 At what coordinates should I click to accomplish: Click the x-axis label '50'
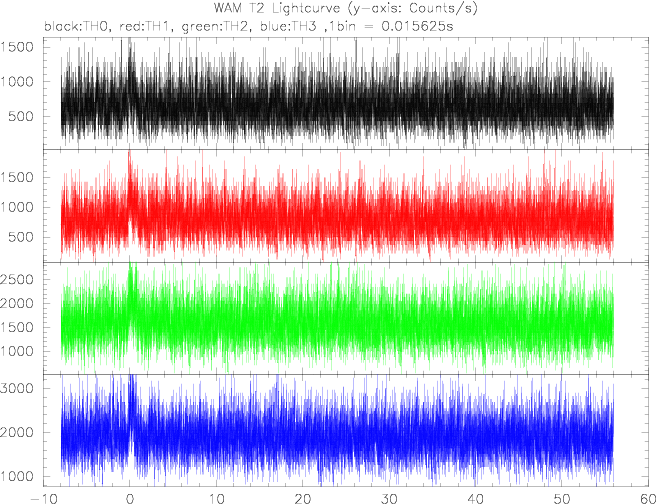pos(561,499)
